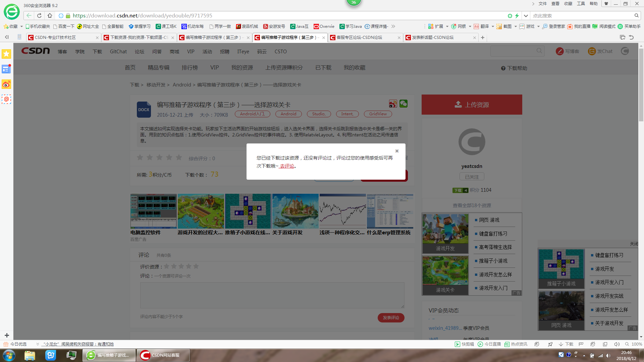
Task: Open the CSDN user profile icon
Action: (x=625, y=51)
